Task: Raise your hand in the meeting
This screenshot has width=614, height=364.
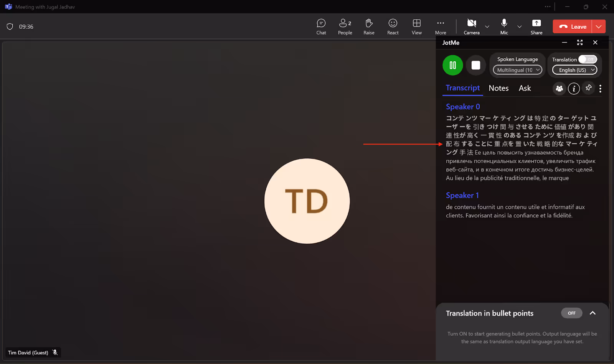Action: 369,27
